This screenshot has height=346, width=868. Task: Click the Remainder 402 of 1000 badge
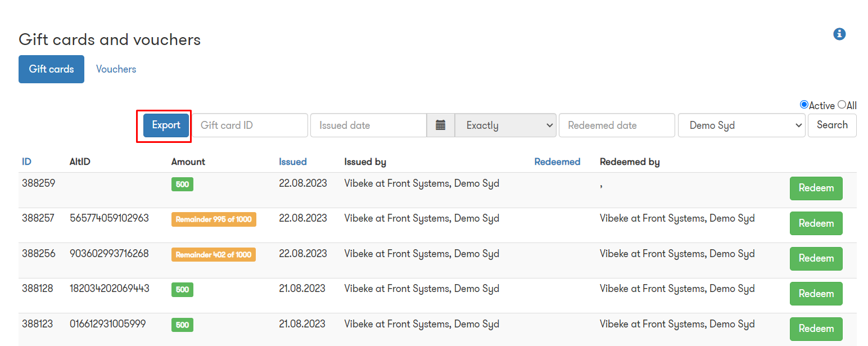click(214, 255)
